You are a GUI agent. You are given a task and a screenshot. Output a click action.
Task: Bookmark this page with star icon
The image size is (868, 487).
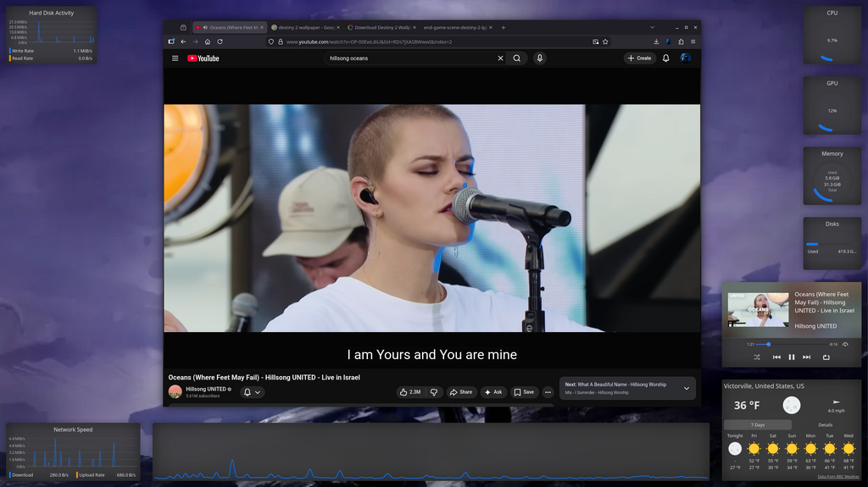605,42
